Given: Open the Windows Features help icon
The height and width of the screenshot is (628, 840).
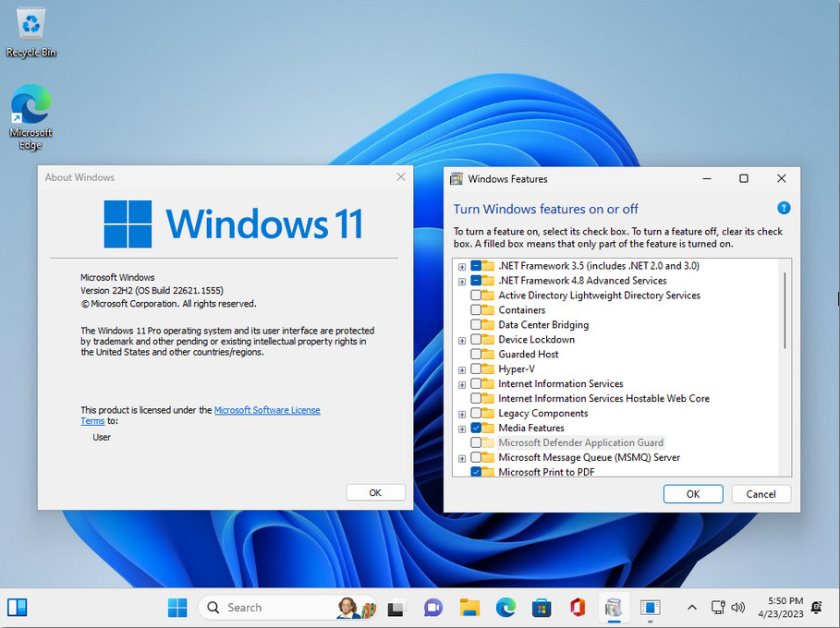Looking at the screenshot, I should (784, 209).
